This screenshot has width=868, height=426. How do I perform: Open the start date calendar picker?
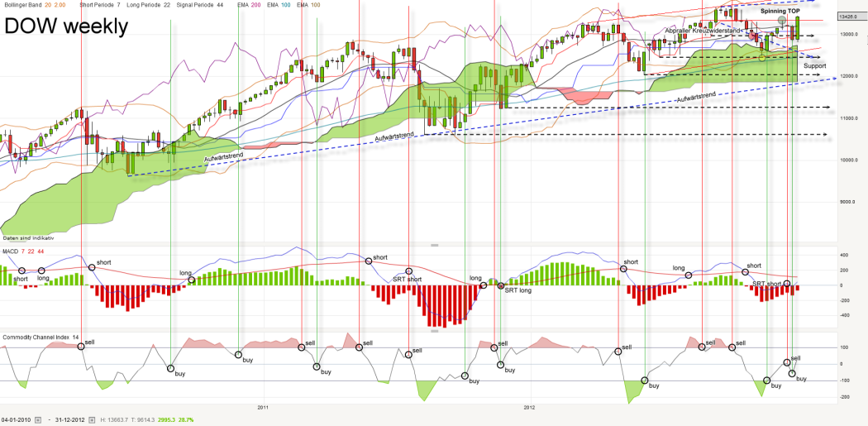[38, 420]
